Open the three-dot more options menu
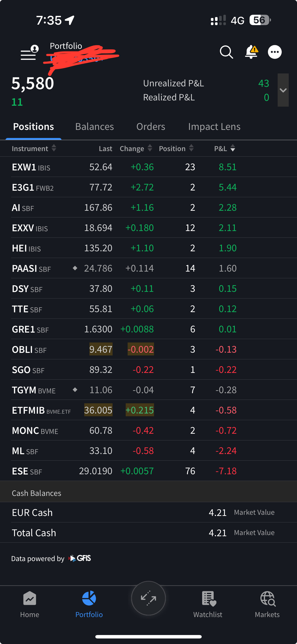The image size is (297, 644). [274, 52]
